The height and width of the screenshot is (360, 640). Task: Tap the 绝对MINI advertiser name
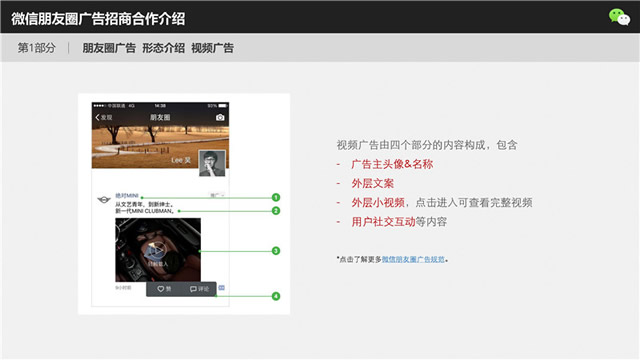[x=127, y=196]
